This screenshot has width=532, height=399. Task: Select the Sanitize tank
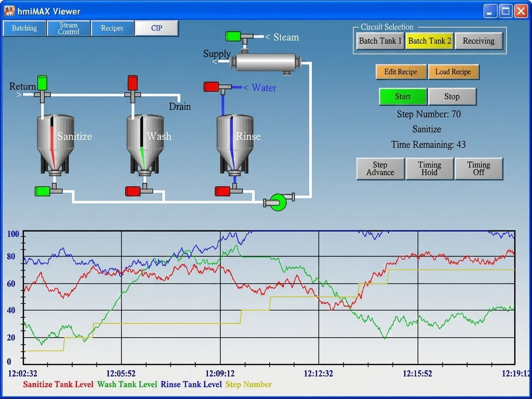coord(55,144)
